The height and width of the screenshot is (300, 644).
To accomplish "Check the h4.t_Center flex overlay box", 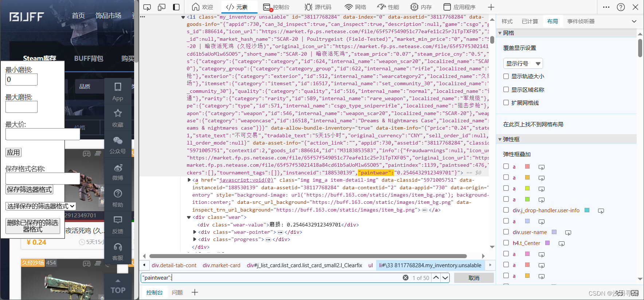I will tap(506, 242).
